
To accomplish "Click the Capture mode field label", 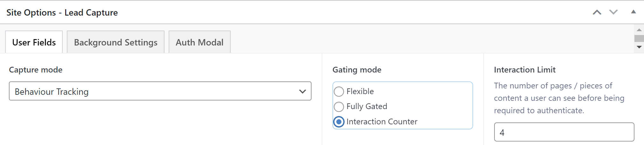I will (36, 70).
